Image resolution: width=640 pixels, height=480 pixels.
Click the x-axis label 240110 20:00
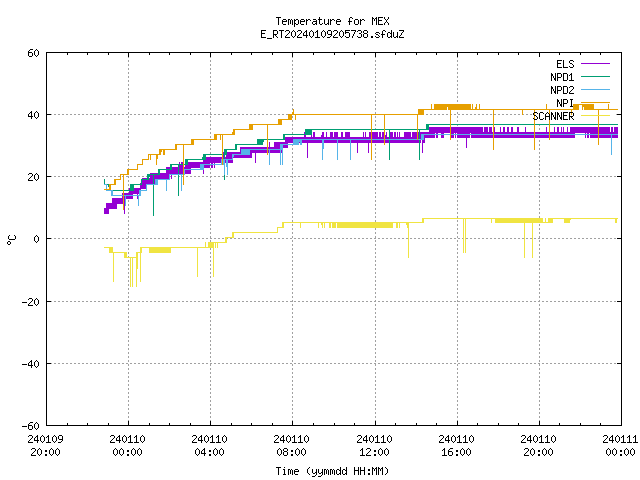[x=538, y=446]
